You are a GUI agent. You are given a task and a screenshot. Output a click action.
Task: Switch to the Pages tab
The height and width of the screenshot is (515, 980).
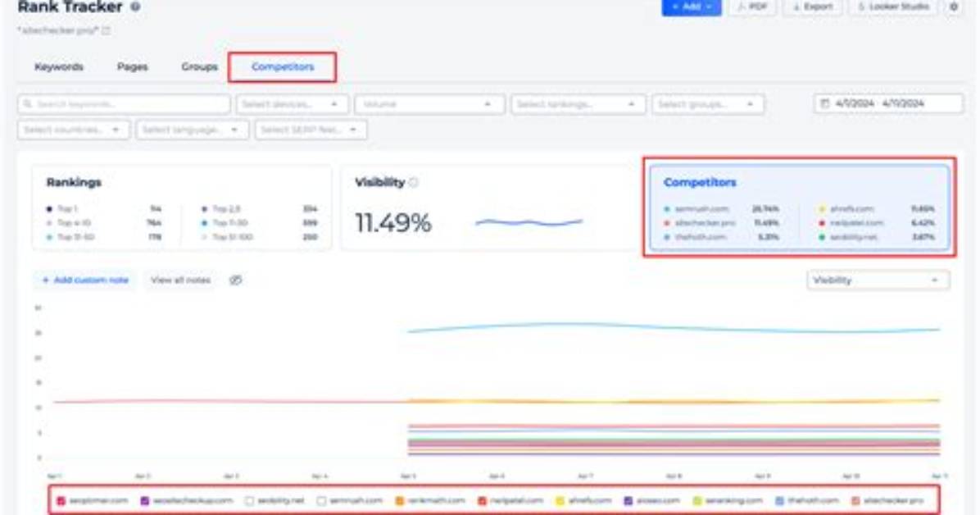pos(133,67)
